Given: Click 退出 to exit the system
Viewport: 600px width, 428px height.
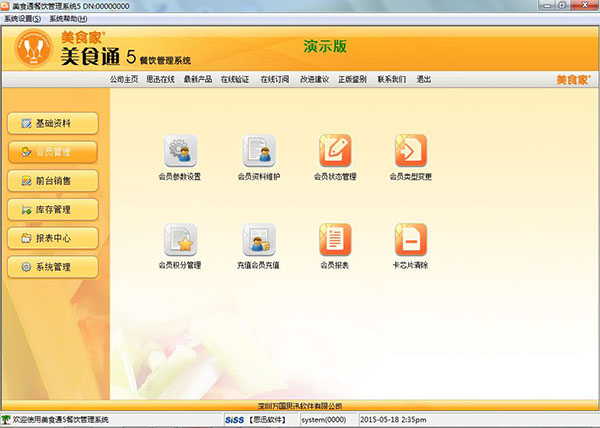Looking at the screenshot, I should tap(424, 79).
